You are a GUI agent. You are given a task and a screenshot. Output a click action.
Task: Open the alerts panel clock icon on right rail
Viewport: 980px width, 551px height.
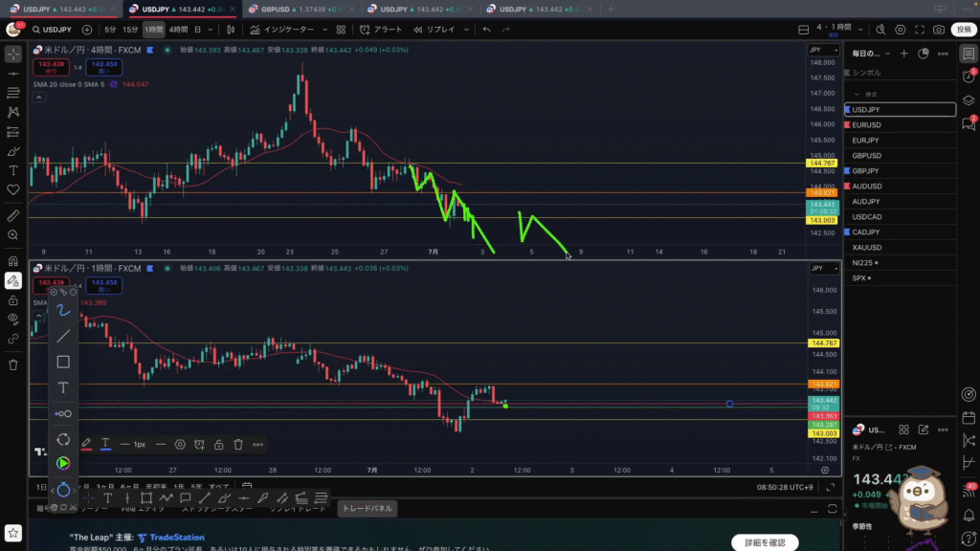pos(969,77)
